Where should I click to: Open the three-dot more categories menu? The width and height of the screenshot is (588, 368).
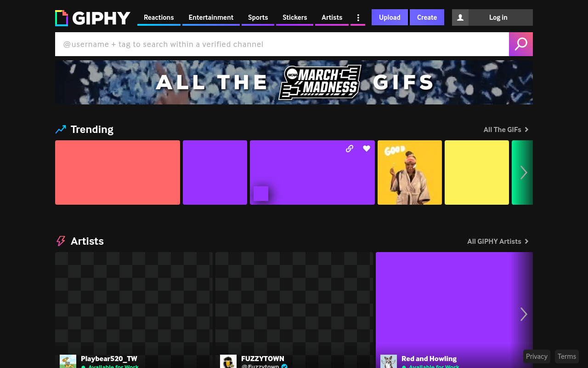pos(358,17)
